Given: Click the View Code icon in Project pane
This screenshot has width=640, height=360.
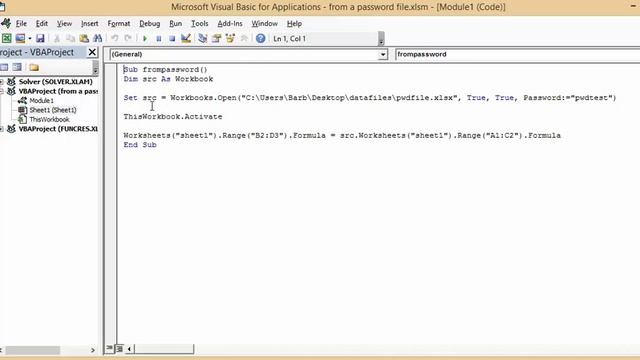Looking at the screenshot, I should point(4,67).
